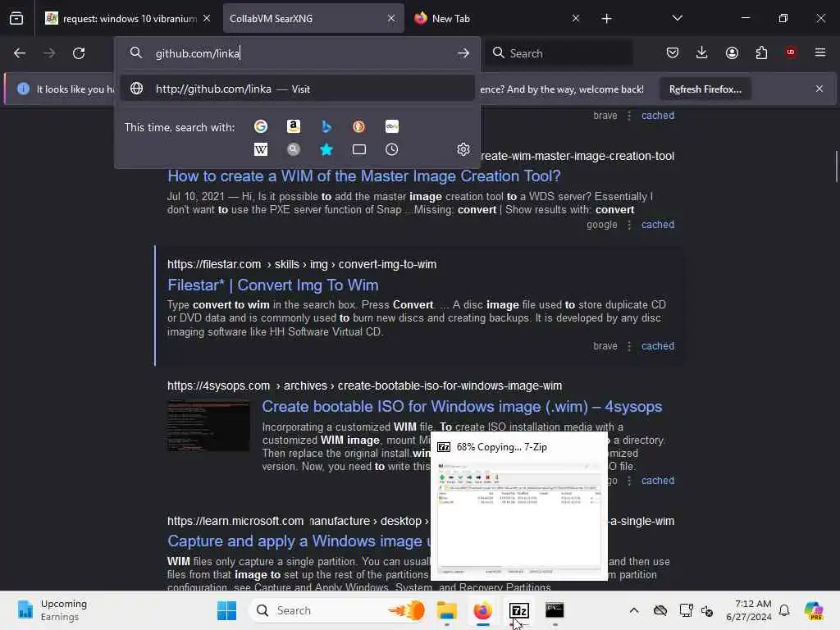Dismiss the Refresh Firefox notification bar
The height and width of the screenshot is (630, 840).
click(819, 89)
